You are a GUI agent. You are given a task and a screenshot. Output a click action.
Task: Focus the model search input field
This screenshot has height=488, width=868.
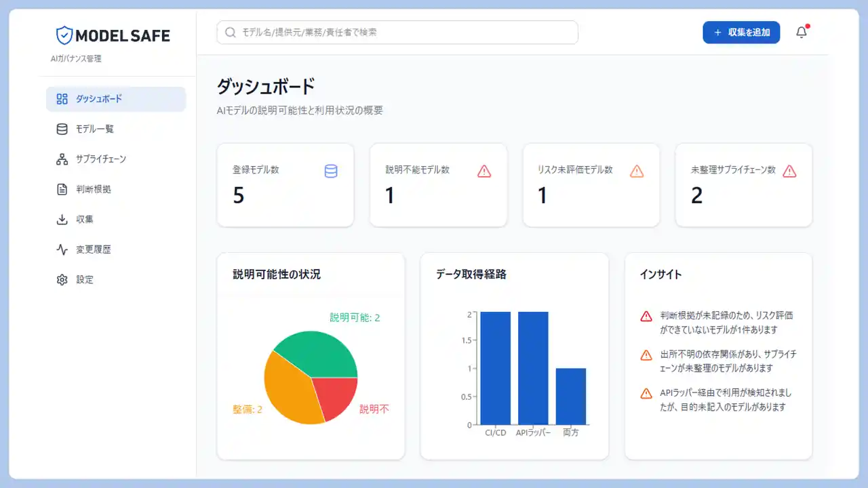pyautogui.click(x=407, y=33)
